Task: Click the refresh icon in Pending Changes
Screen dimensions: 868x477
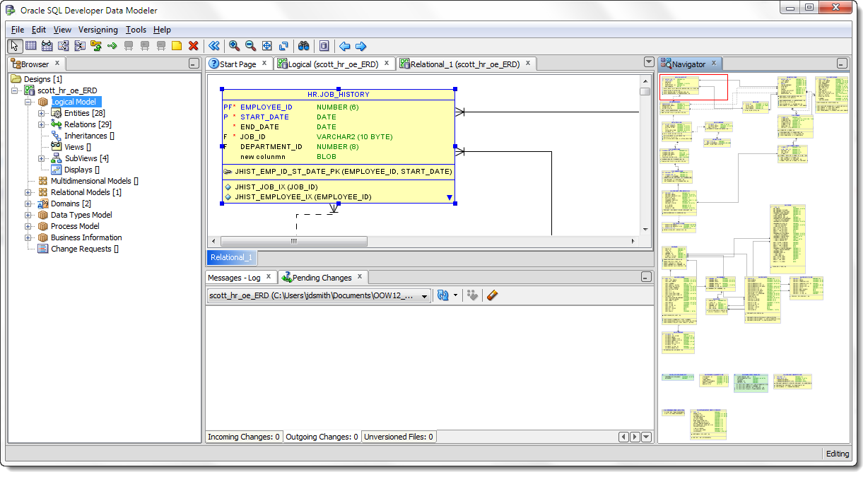Action: (x=443, y=295)
